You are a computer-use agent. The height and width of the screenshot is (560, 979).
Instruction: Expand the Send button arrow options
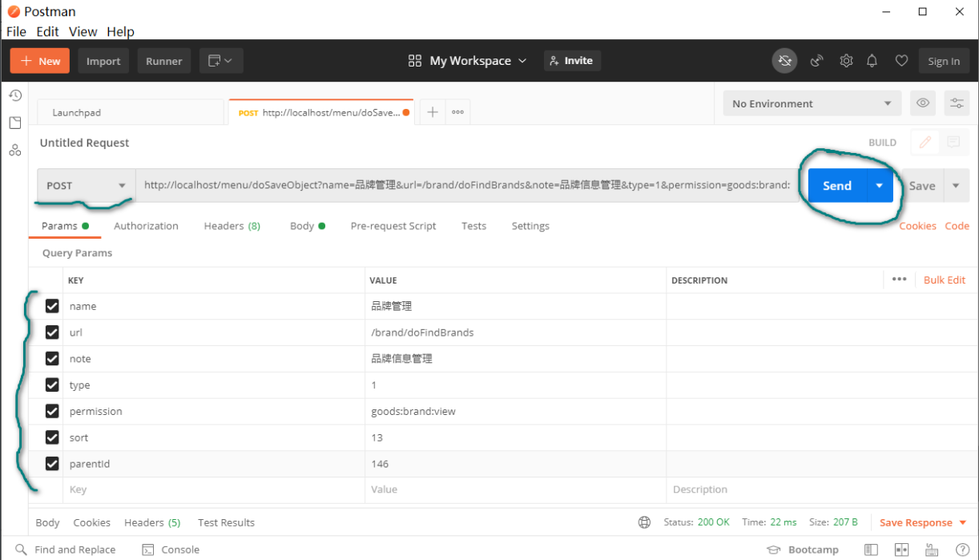[880, 185]
